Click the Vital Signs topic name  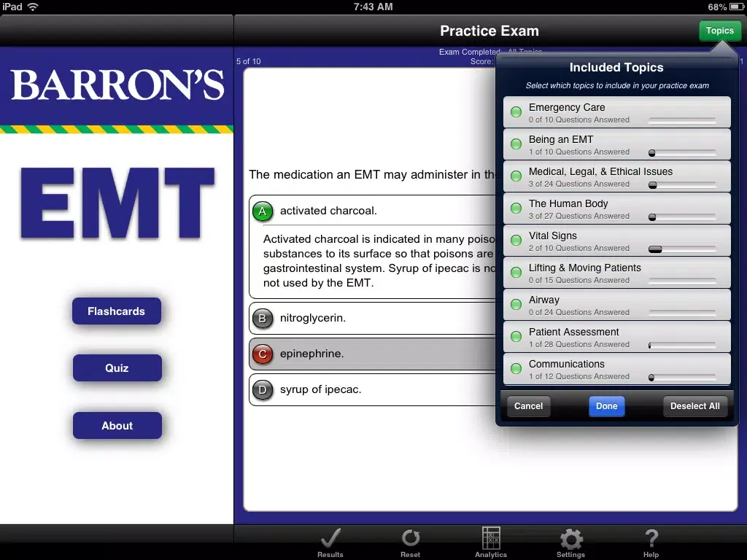[553, 236]
